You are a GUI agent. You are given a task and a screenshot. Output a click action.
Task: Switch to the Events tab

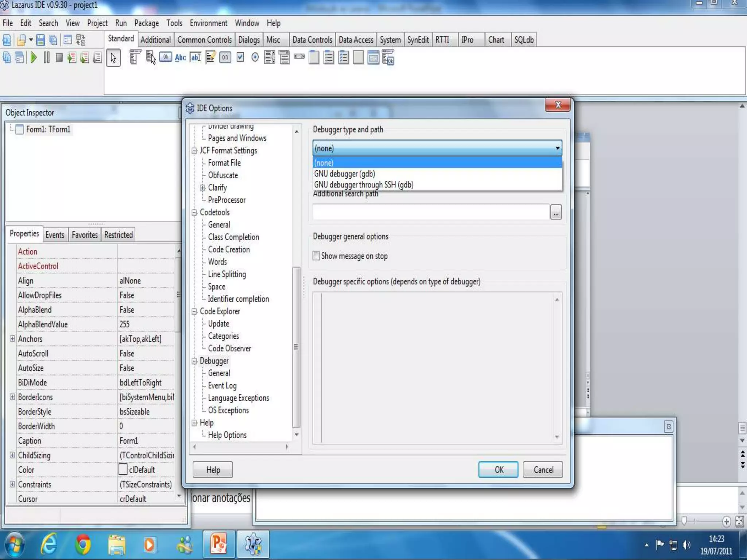tap(55, 235)
